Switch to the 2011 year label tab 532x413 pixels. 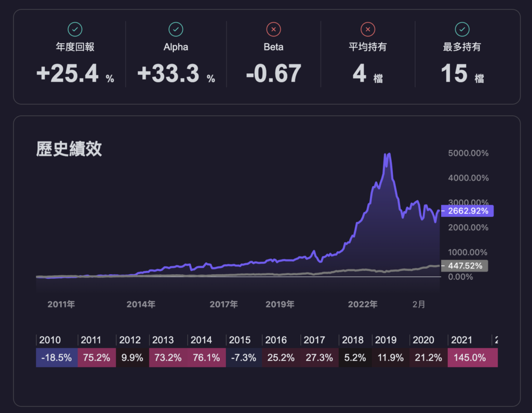click(x=60, y=304)
